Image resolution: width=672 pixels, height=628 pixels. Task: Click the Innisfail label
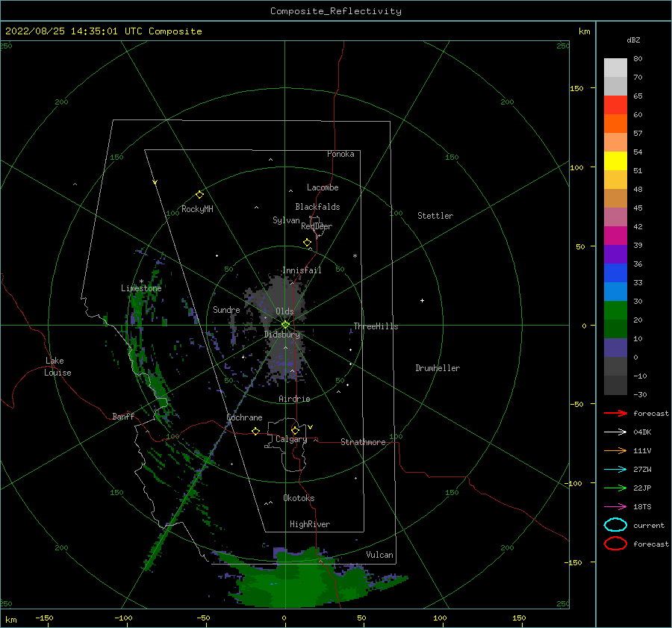[302, 270]
